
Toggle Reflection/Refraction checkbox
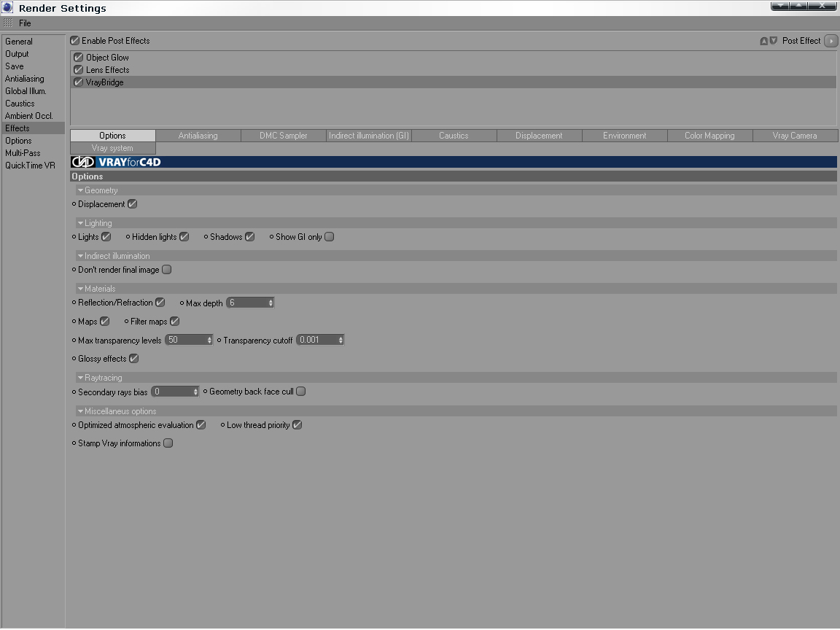[160, 303]
